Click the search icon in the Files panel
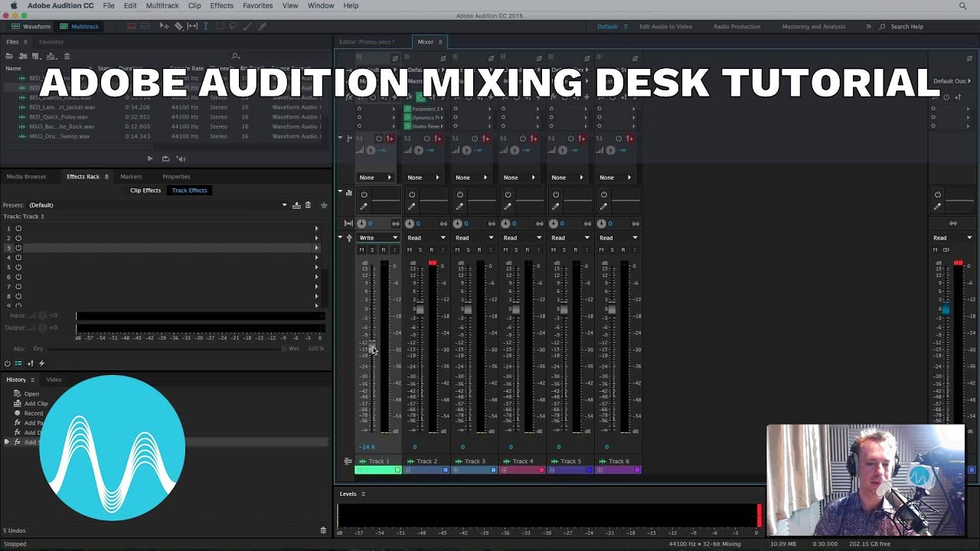980x551 pixels. click(x=235, y=56)
